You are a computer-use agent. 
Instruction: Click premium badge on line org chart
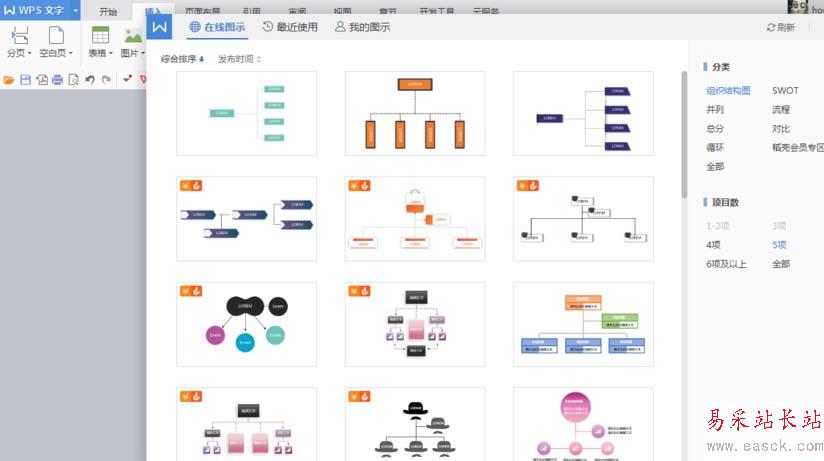[x=528, y=186]
